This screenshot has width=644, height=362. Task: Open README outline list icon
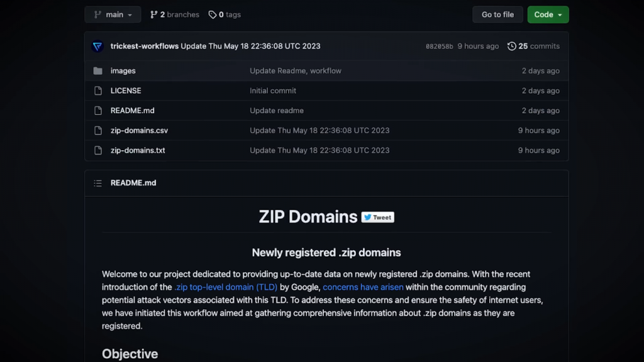click(97, 183)
